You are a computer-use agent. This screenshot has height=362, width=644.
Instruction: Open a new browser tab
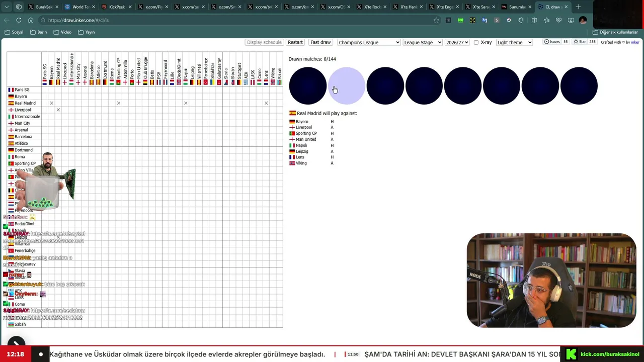tap(578, 7)
